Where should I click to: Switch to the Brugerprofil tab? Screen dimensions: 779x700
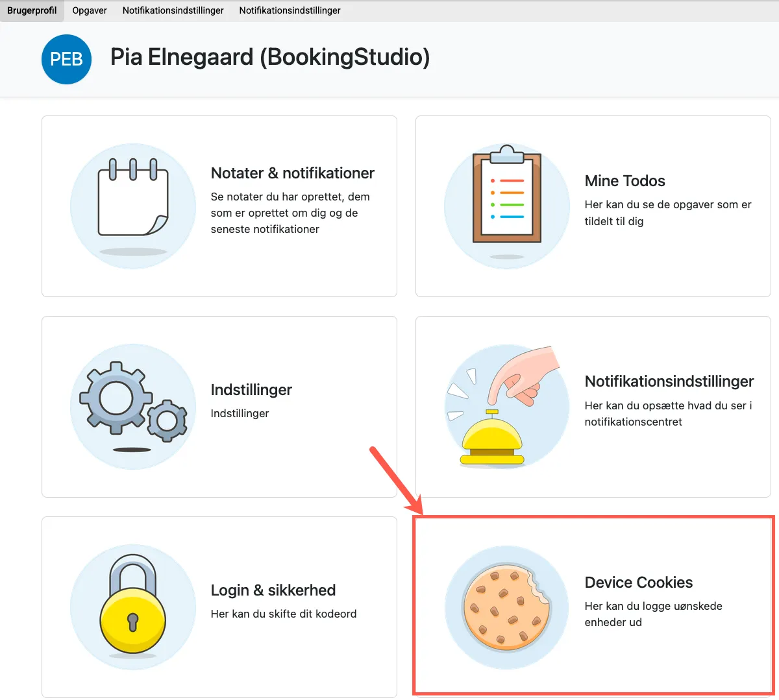coord(31,10)
